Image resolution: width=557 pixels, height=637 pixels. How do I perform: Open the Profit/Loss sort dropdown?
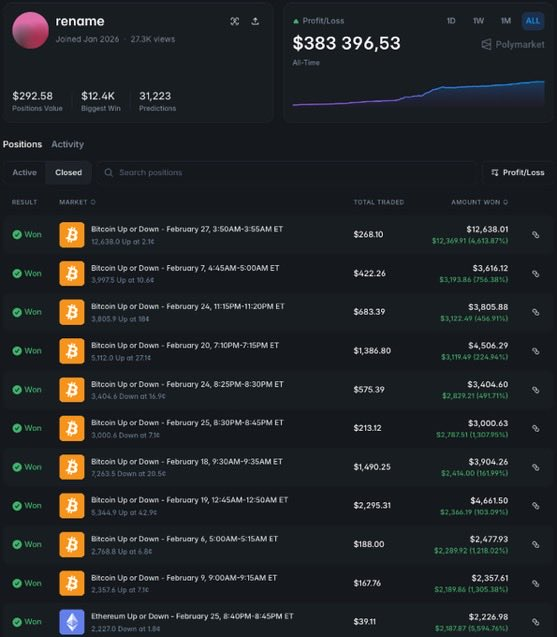click(x=518, y=173)
